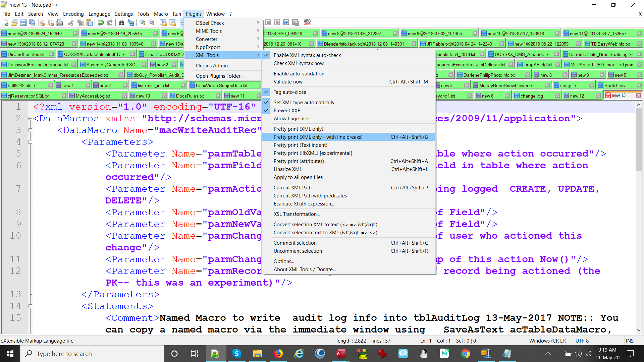Switch to the change.log tab
This screenshot has width=644, height=362.
click(531, 96)
